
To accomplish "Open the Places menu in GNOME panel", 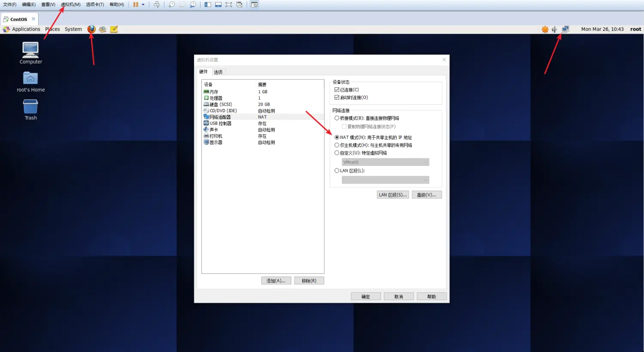I will pyautogui.click(x=52, y=29).
